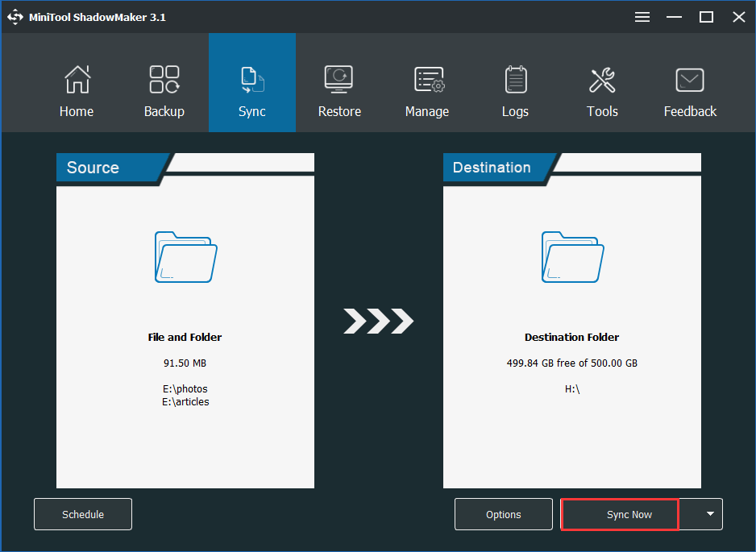Open the Restore section icon
This screenshot has width=756, height=552.
[339, 79]
